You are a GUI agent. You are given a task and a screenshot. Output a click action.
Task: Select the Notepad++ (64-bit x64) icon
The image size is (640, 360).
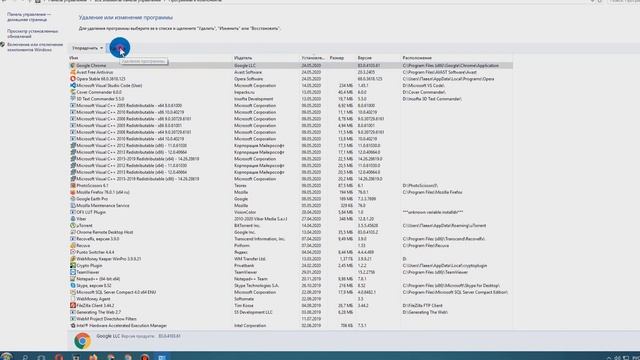click(73, 279)
